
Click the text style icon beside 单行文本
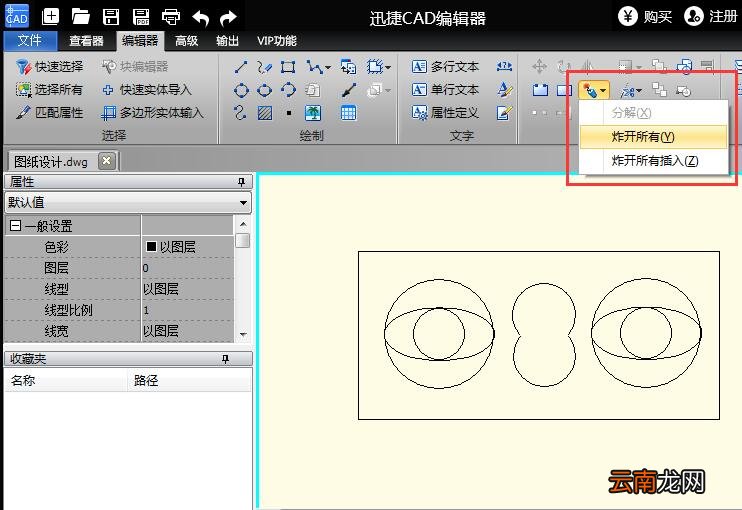(504, 89)
